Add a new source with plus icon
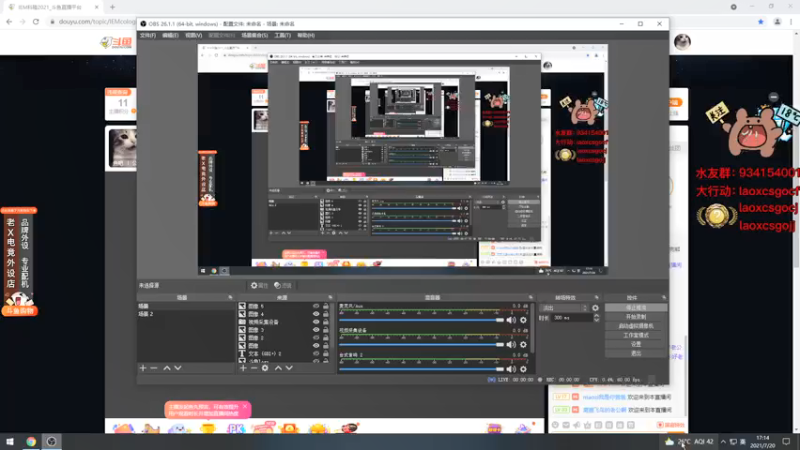800x450 pixels. 243,368
